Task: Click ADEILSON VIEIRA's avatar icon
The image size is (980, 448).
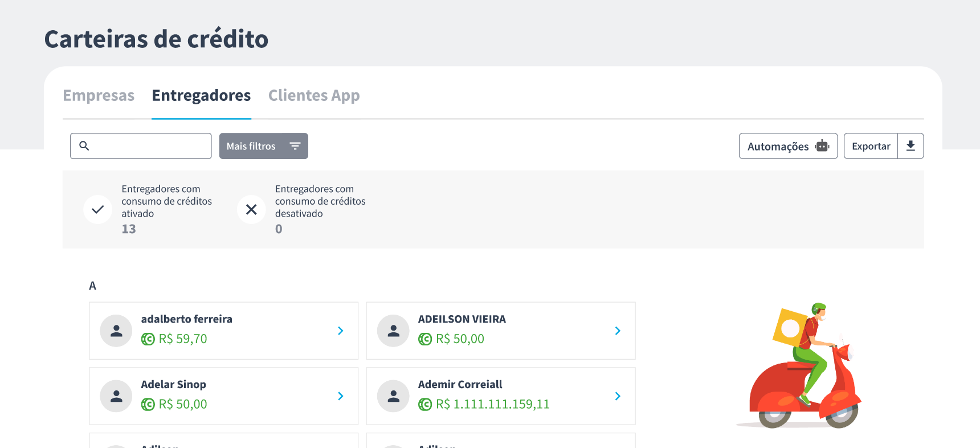Action: click(x=393, y=331)
